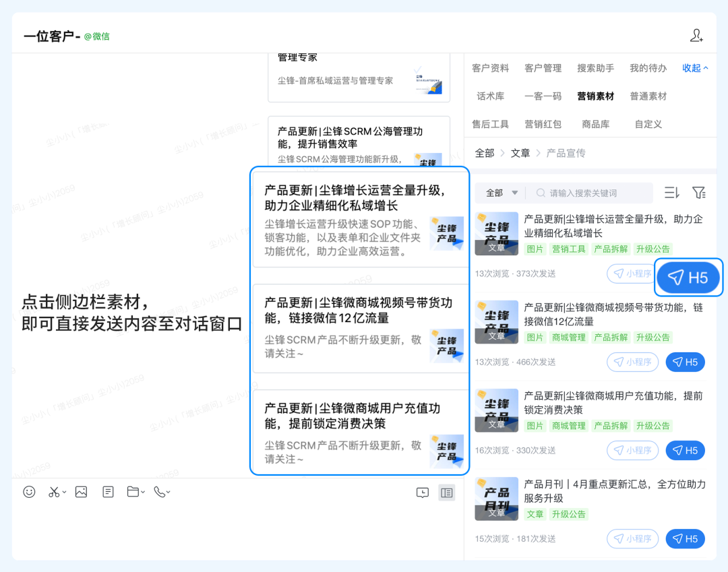The image size is (728, 572).
Task: Open sent card 微商城用户充值功能 in chat
Action: 360,431
